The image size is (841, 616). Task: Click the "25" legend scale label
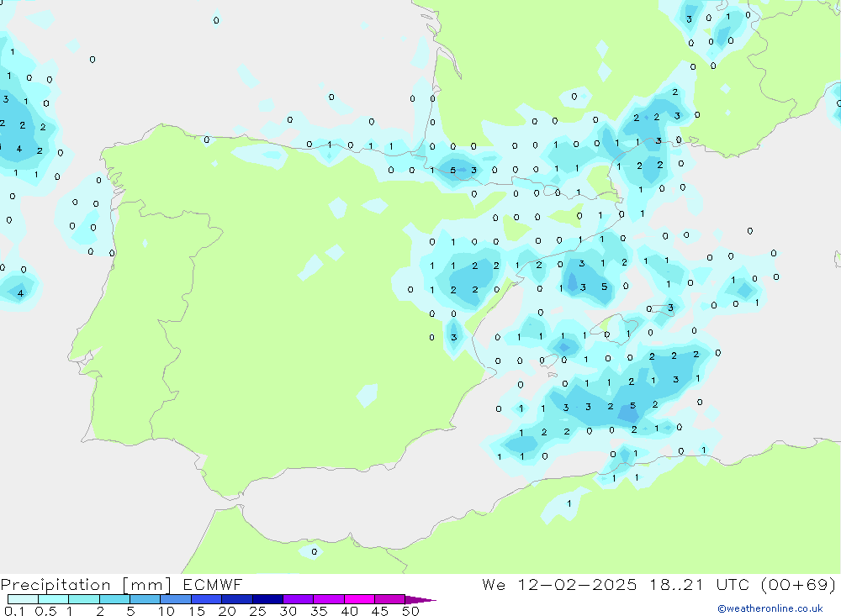tap(257, 611)
